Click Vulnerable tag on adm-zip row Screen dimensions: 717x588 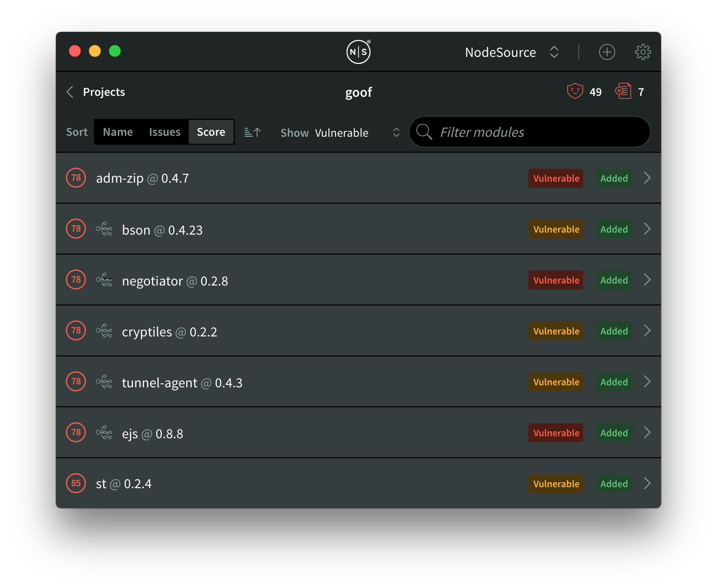tap(556, 178)
